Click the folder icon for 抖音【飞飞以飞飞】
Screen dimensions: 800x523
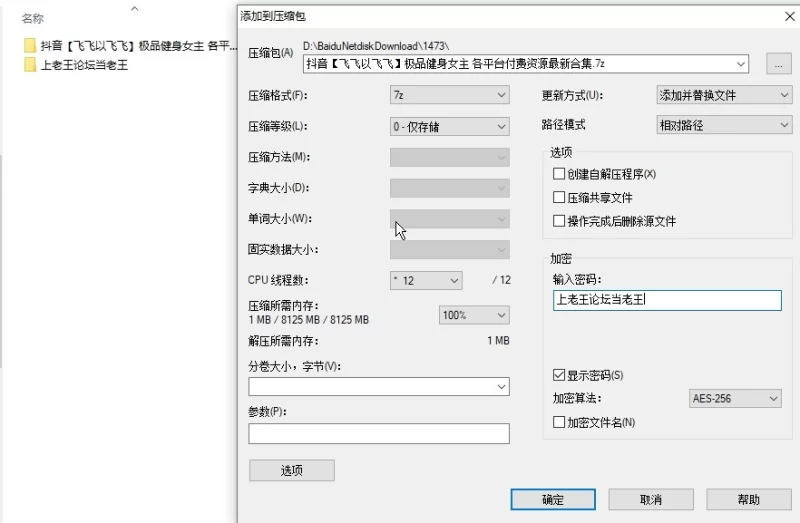click(x=30, y=46)
